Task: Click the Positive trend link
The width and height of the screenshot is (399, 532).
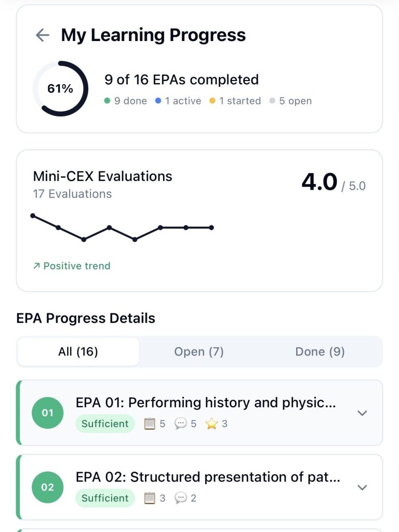Action: (x=72, y=266)
